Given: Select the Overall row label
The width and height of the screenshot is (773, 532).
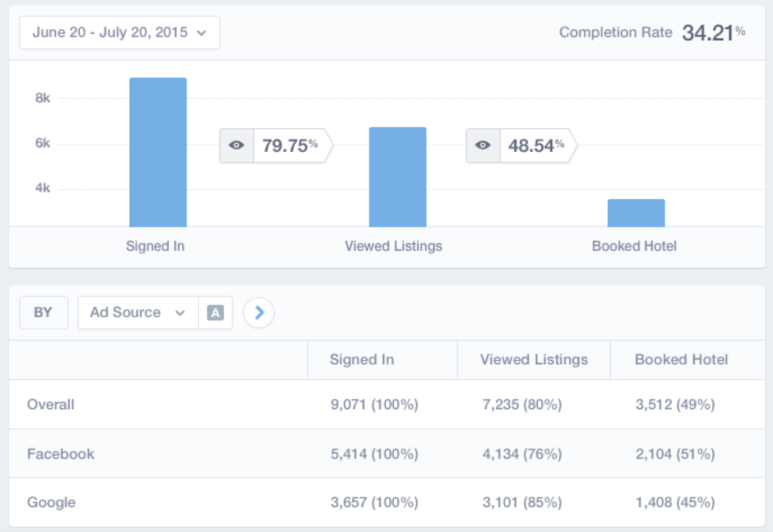Looking at the screenshot, I should pos(51,404).
